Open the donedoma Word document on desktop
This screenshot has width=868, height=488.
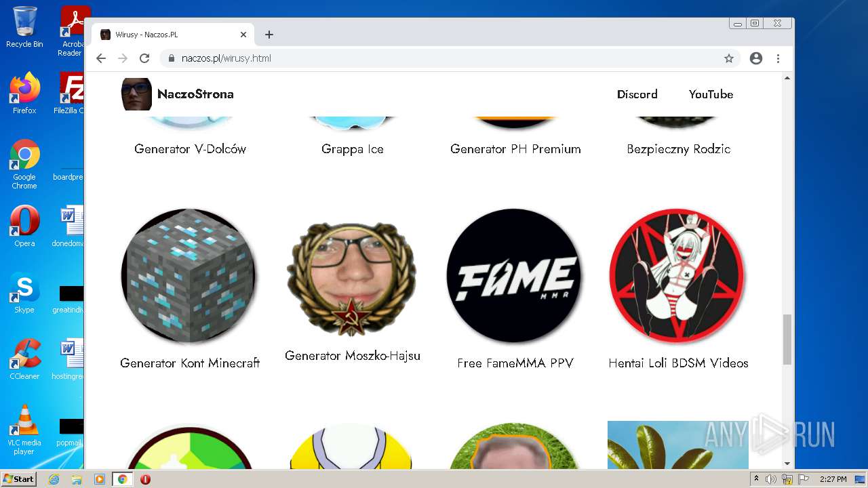coord(68,226)
